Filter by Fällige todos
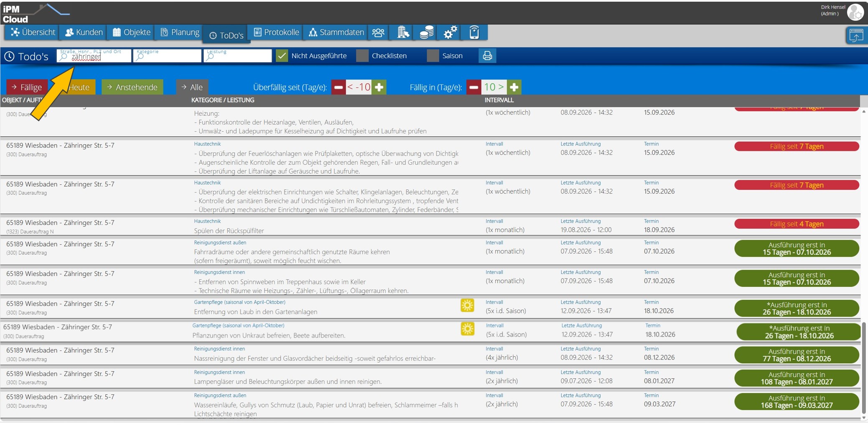Image resolution: width=868 pixels, height=429 pixels. tap(27, 87)
